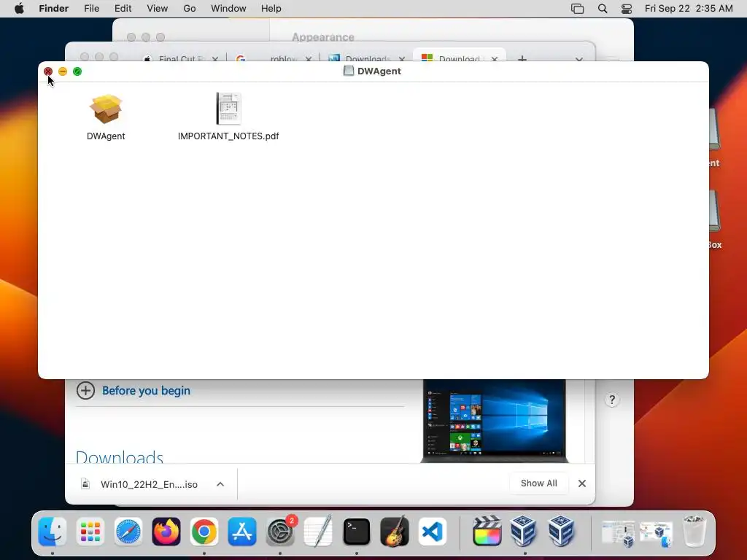Open the Window menu
This screenshot has height=560, width=747.
(x=228, y=9)
